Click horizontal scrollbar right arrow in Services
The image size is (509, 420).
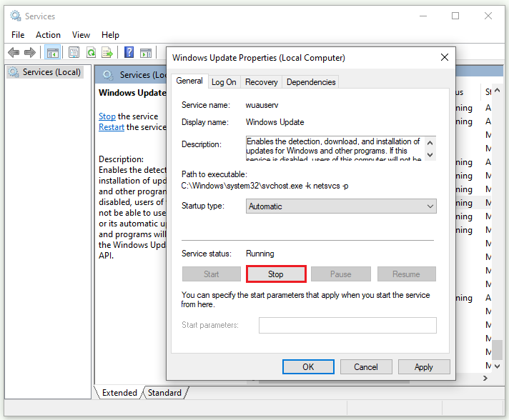(485, 378)
